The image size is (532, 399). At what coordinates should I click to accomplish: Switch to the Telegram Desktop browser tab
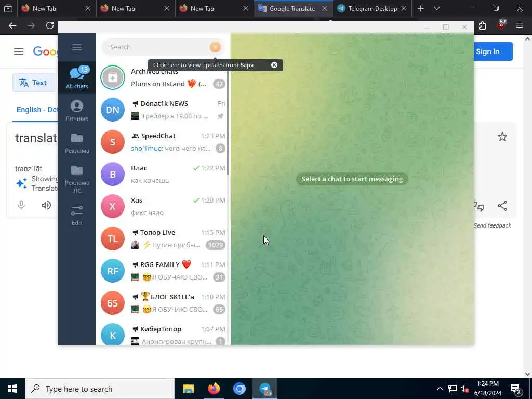(x=372, y=8)
